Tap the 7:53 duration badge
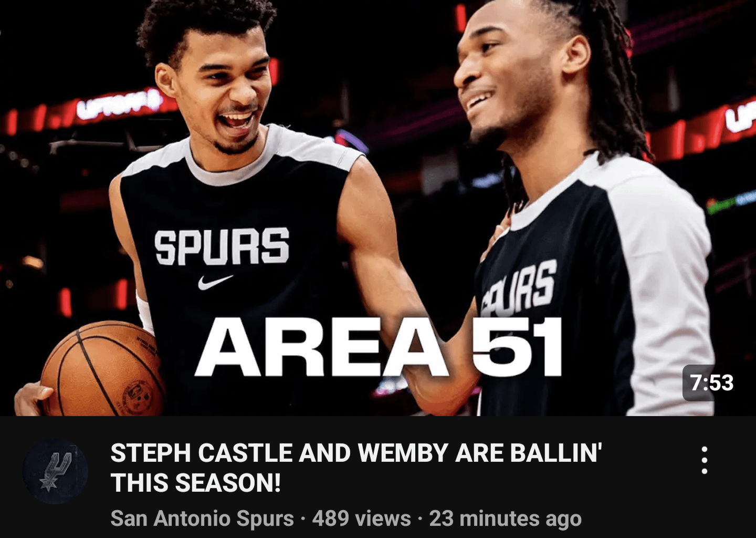 [711, 383]
